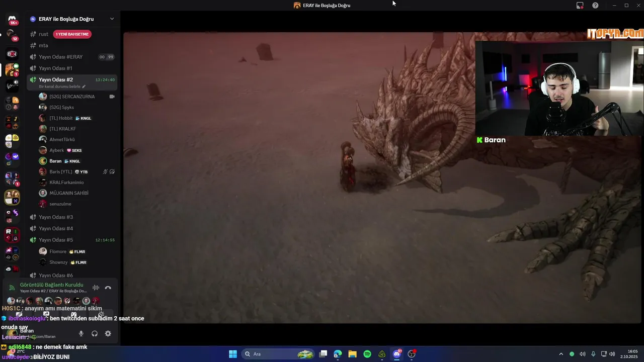The height and width of the screenshot is (362, 644).
Task: Open the mta text channel
Action: (x=43, y=45)
